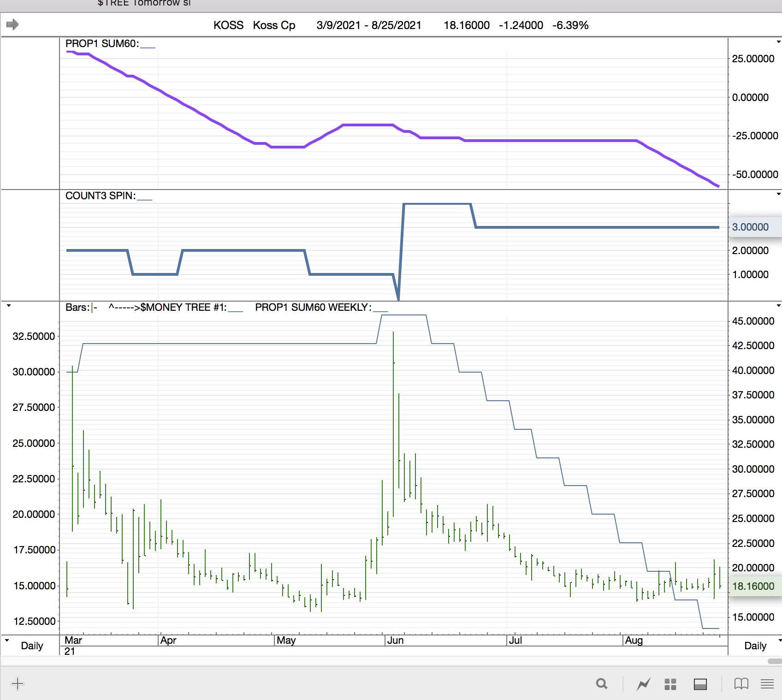This screenshot has height=700, width=782.
Task: Switch to the four-square grid view
Action: [x=670, y=684]
